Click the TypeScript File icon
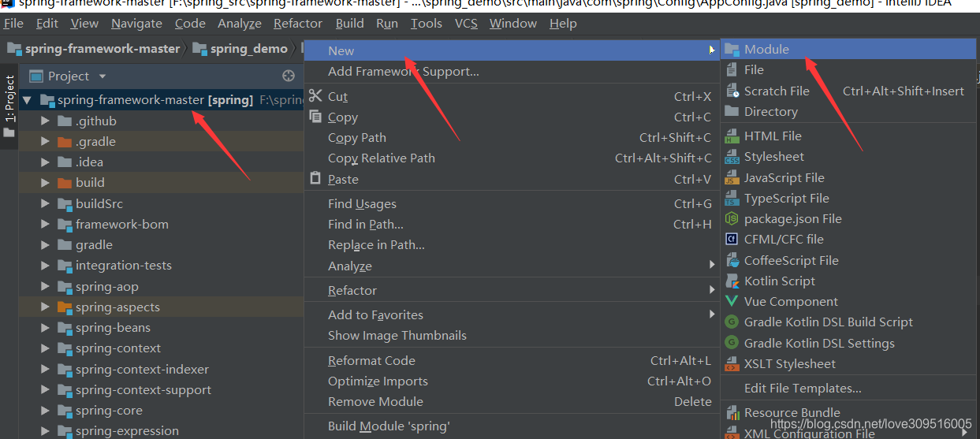The image size is (980, 439). (x=731, y=198)
